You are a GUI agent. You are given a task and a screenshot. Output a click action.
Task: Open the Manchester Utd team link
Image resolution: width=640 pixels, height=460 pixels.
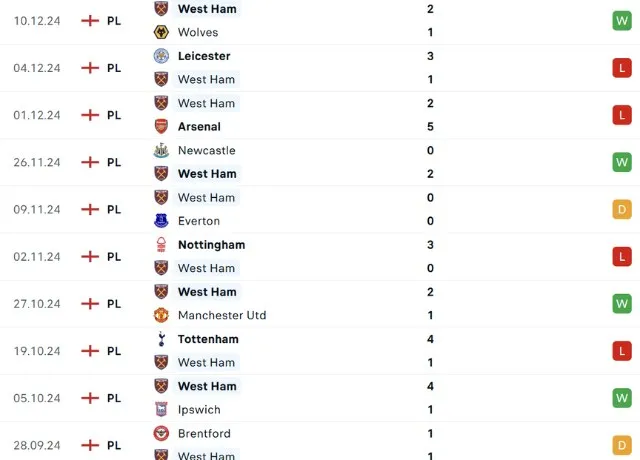222,315
